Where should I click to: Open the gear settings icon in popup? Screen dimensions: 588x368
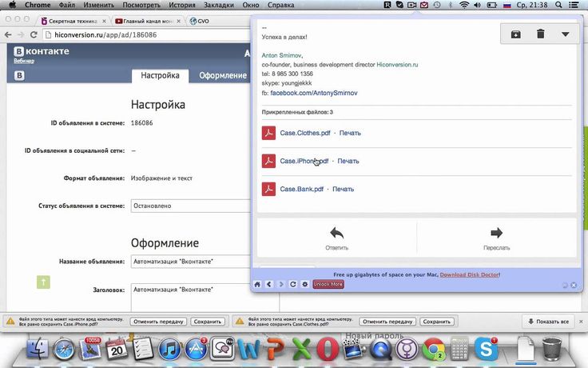click(x=304, y=284)
